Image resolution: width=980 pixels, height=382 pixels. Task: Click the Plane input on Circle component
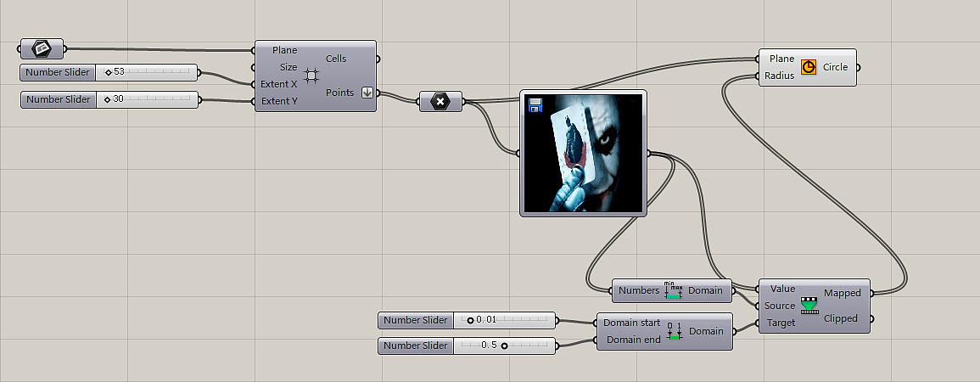click(x=781, y=59)
